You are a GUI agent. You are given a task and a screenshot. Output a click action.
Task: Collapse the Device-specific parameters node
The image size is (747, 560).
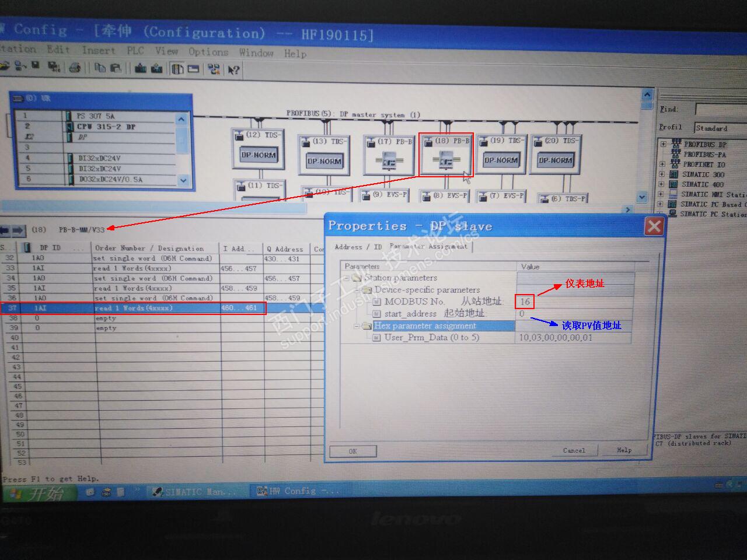click(357, 289)
